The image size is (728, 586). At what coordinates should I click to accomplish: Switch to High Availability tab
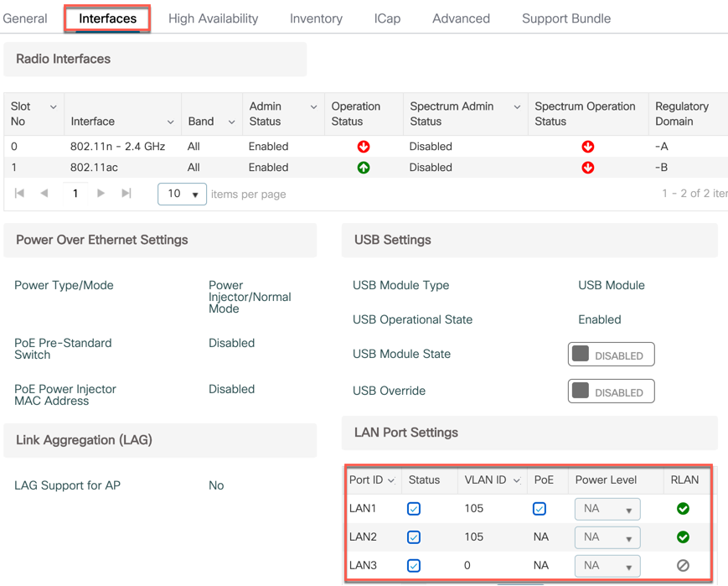pos(213,18)
